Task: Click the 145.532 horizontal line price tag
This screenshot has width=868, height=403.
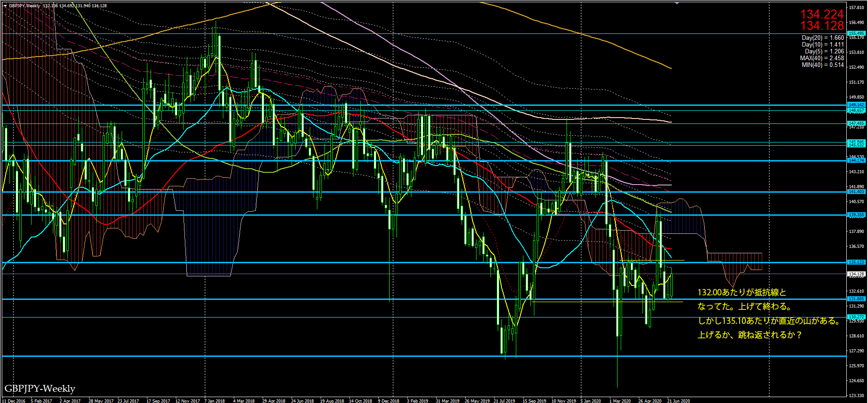Action: pyautogui.click(x=856, y=145)
